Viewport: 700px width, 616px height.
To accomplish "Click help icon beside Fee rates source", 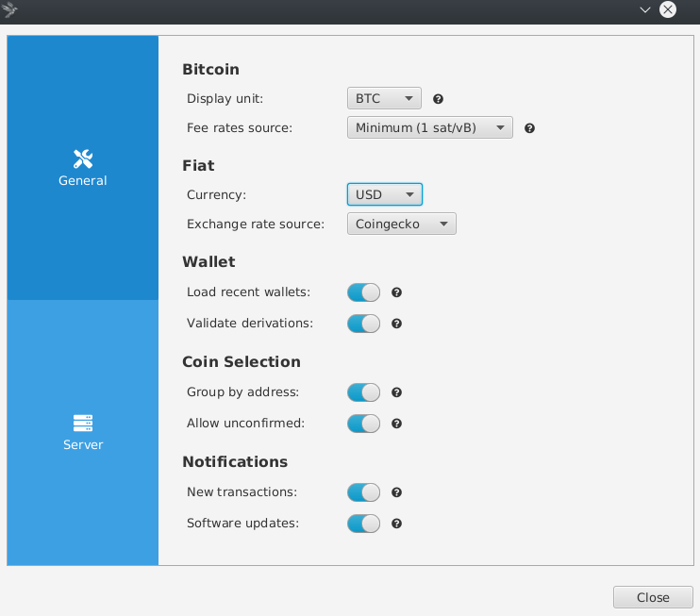I will click(x=529, y=128).
